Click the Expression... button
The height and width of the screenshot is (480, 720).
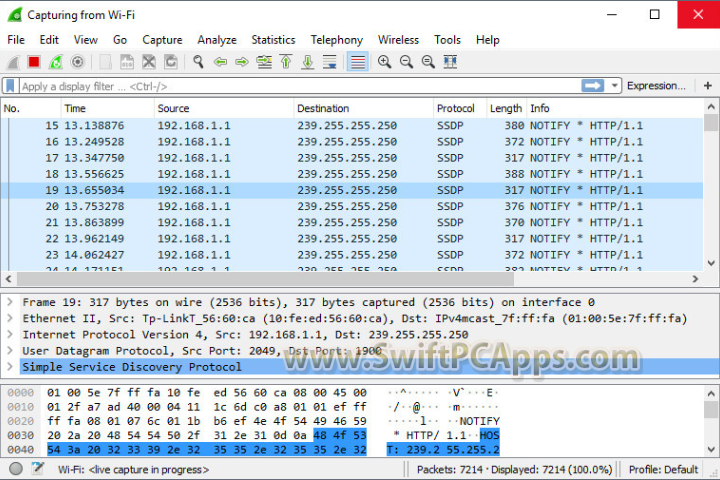pyautogui.click(x=656, y=86)
